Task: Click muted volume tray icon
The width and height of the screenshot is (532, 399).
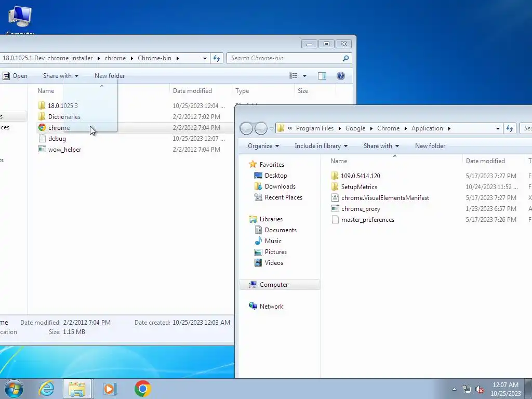Action: 480,390
